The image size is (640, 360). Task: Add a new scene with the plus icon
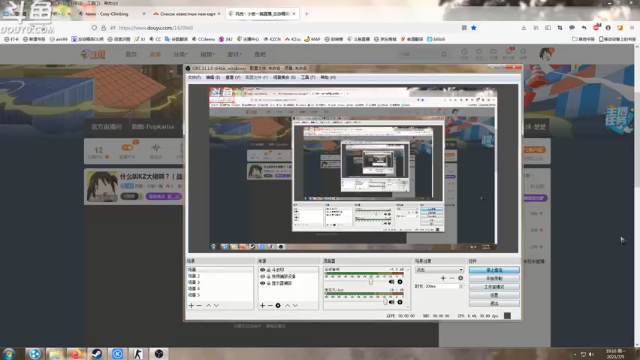[191, 305]
